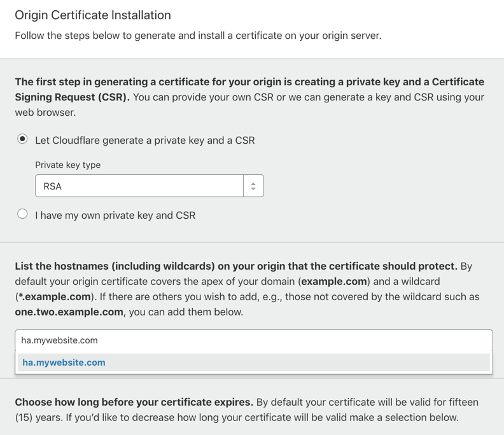
Task: Click the "I have my own private key and CSR" label
Action: [x=115, y=215]
